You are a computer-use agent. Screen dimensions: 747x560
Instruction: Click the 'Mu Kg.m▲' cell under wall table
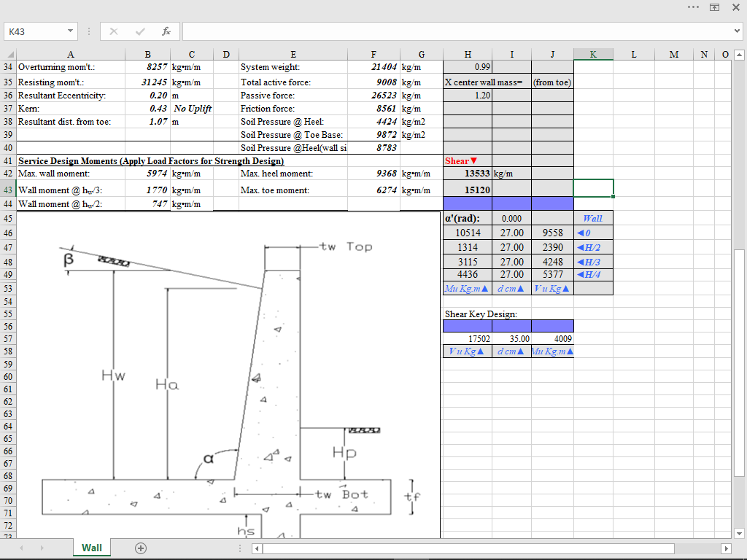tap(468, 289)
